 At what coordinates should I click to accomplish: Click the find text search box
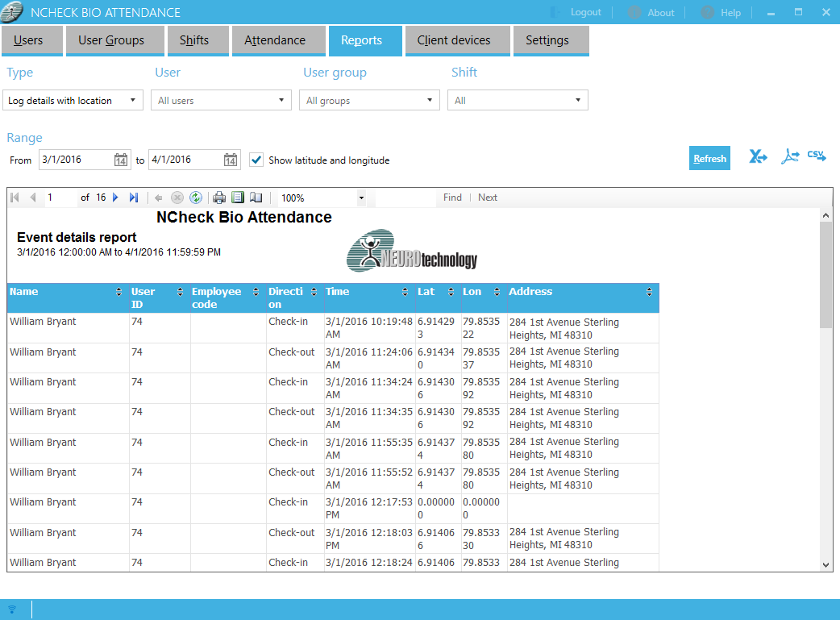[406, 198]
